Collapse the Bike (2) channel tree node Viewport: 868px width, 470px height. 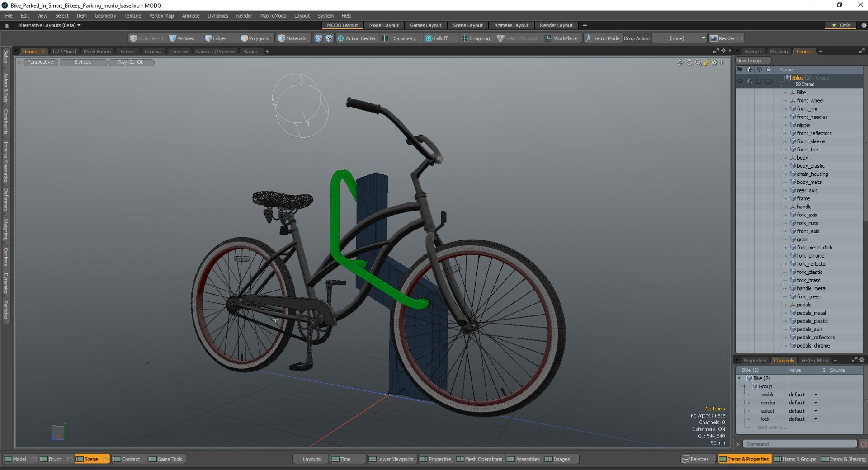point(739,378)
